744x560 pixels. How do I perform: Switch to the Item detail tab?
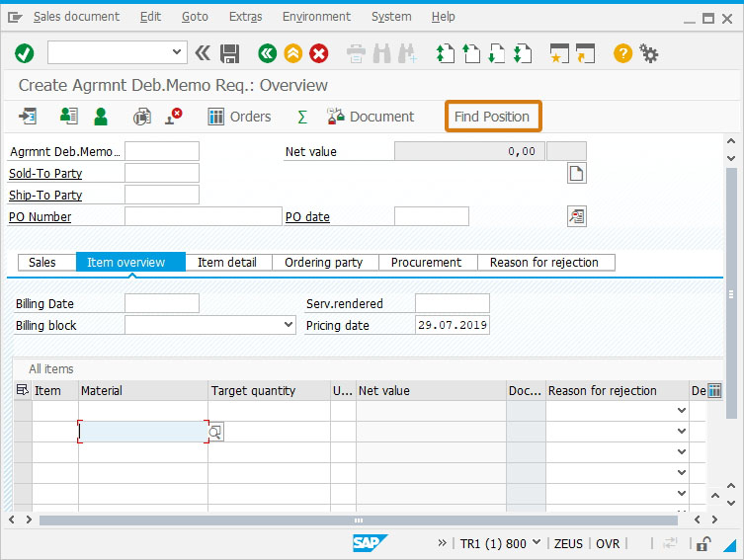click(x=228, y=262)
